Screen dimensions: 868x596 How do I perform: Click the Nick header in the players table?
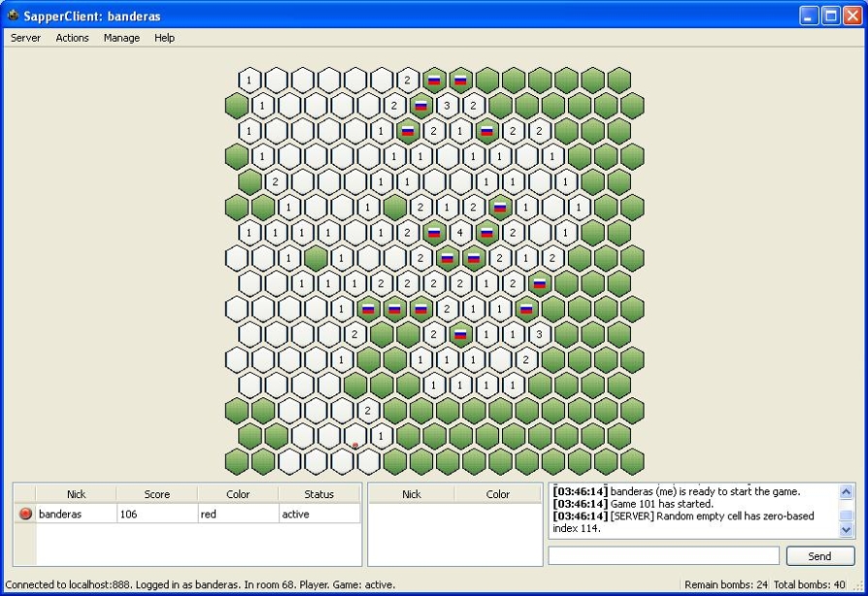[76, 494]
